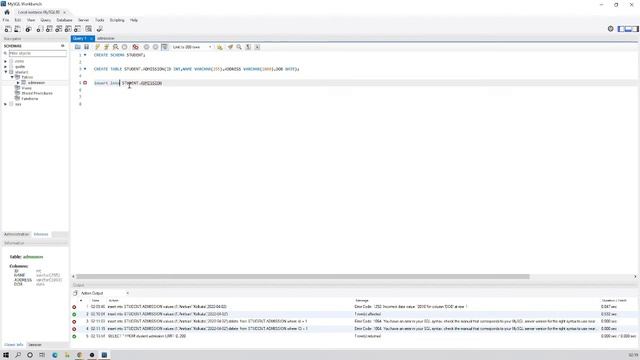Image resolution: width=640 pixels, height=360 pixels.
Task: Beautify the SQL script
Action: (230, 47)
